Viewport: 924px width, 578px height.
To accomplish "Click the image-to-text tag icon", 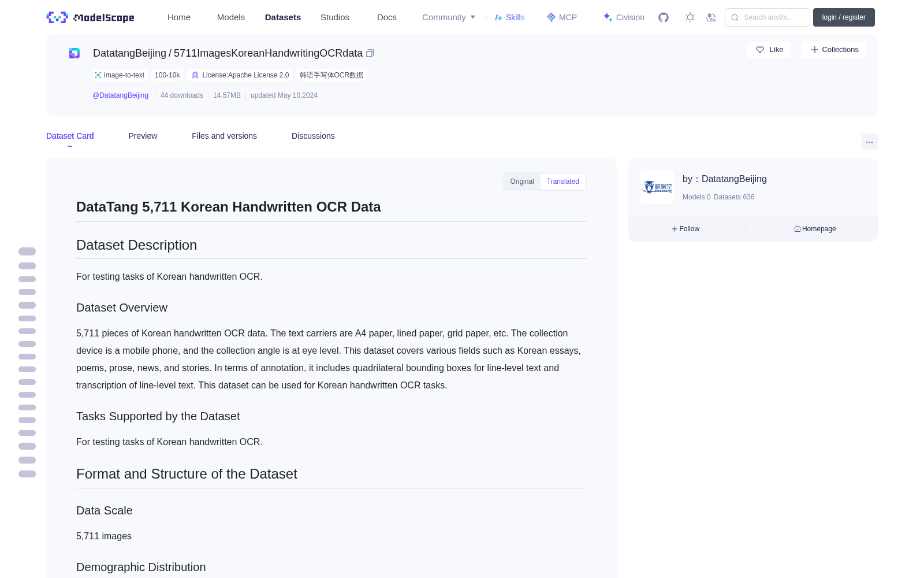I will click(x=98, y=75).
